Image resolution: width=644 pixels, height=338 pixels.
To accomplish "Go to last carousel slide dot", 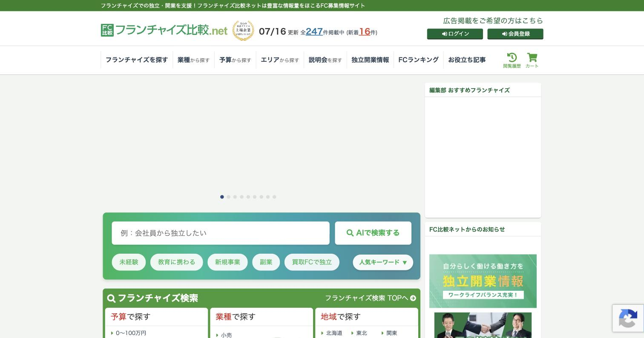I will point(274,197).
